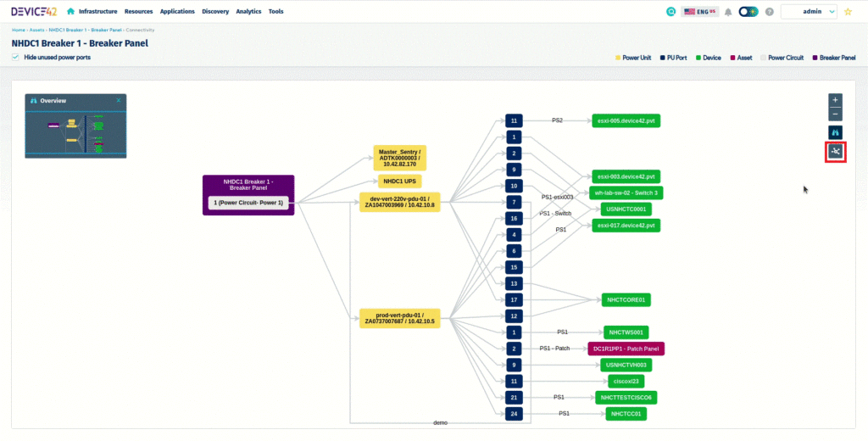Viewport: 868px width, 441px height.
Task: Open DC1R1PP1 - Patch Panel asset node
Action: pos(626,349)
